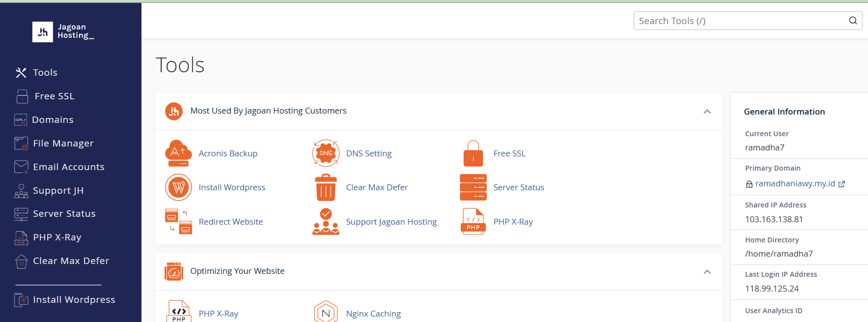Image resolution: width=868 pixels, height=322 pixels.
Task: Click the sidebar Clear Max Defer bin icon
Action: pos(21,262)
